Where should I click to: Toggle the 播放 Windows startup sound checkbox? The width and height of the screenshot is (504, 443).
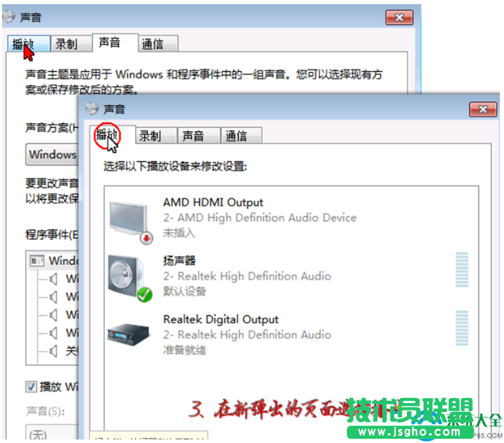(31, 386)
